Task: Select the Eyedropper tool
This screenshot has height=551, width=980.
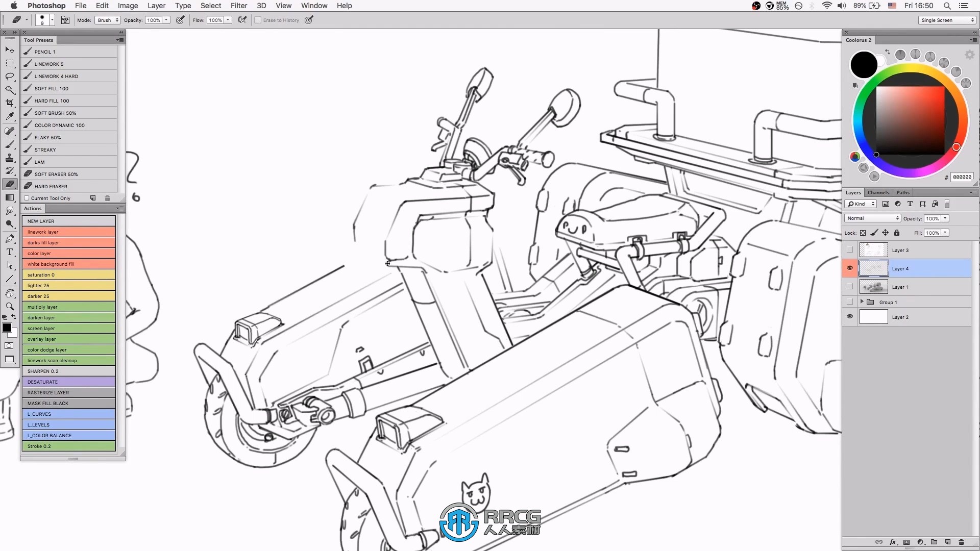Action: point(10,116)
